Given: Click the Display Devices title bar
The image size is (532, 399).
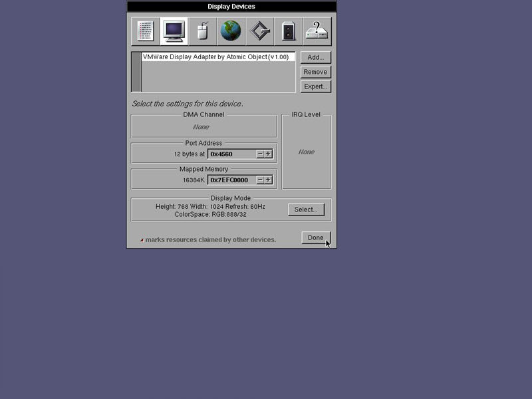Looking at the screenshot, I should click(231, 7).
